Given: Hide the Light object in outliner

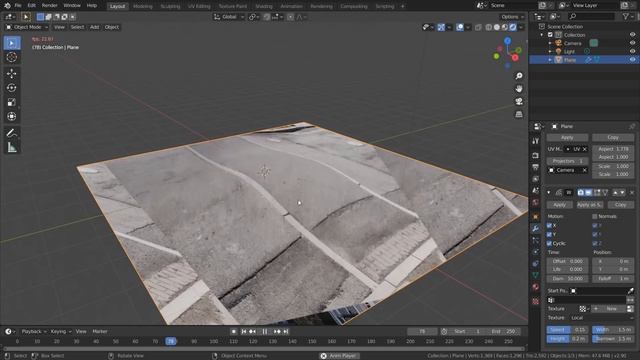Looking at the screenshot, I should point(633,51).
